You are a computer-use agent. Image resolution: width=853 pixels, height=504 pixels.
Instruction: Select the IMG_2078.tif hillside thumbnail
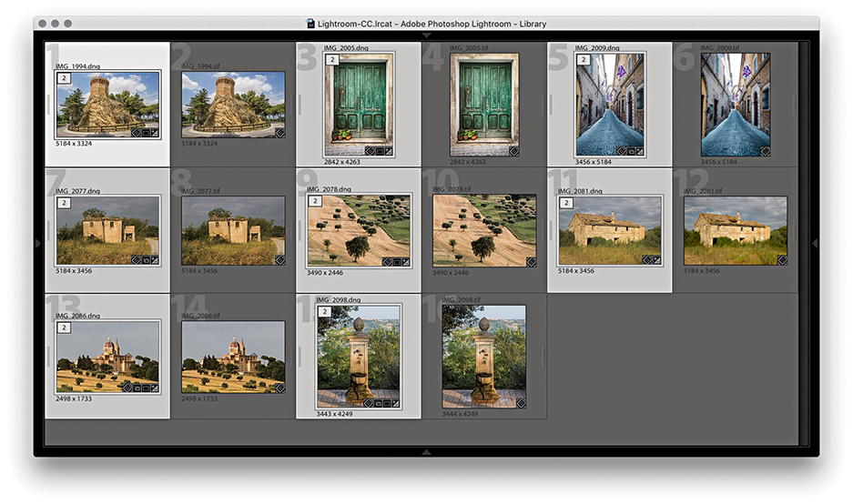(484, 230)
